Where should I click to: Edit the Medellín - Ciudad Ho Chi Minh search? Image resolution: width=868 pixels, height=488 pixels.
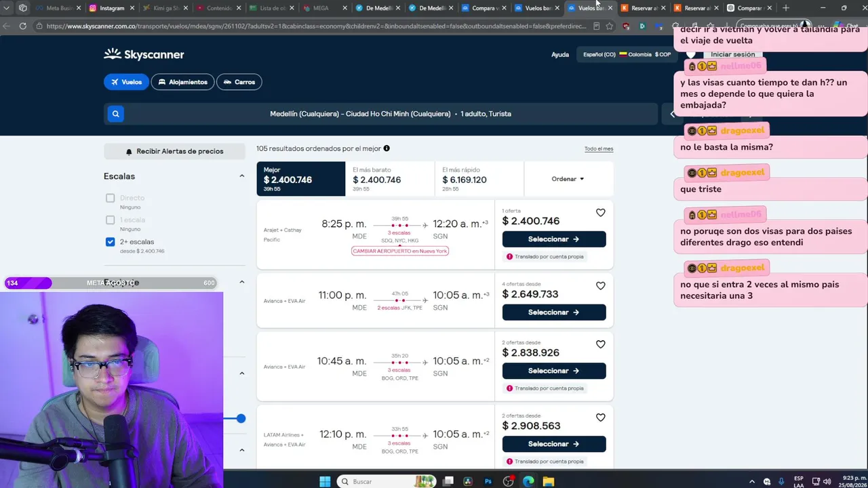coord(390,114)
